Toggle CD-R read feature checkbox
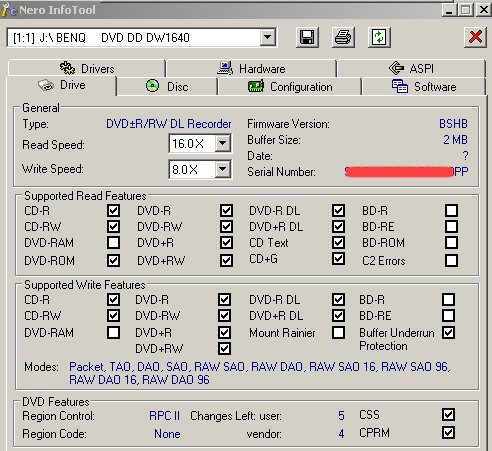This screenshot has height=451, width=492. coord(113,210)
